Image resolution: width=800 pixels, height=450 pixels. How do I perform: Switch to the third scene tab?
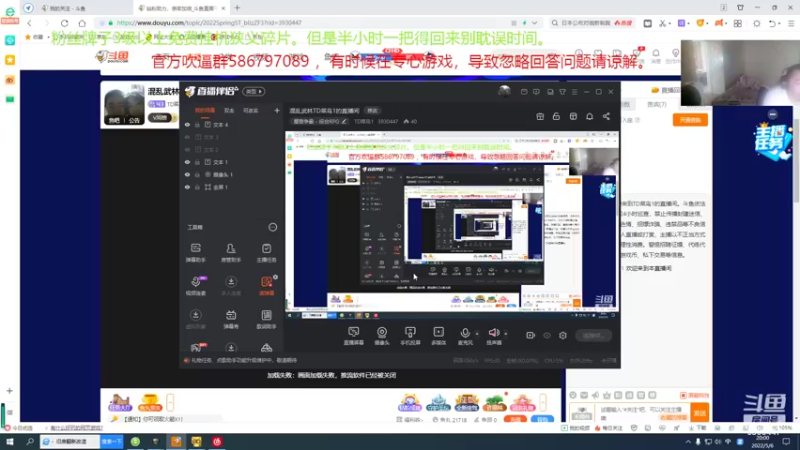(251, 110)
